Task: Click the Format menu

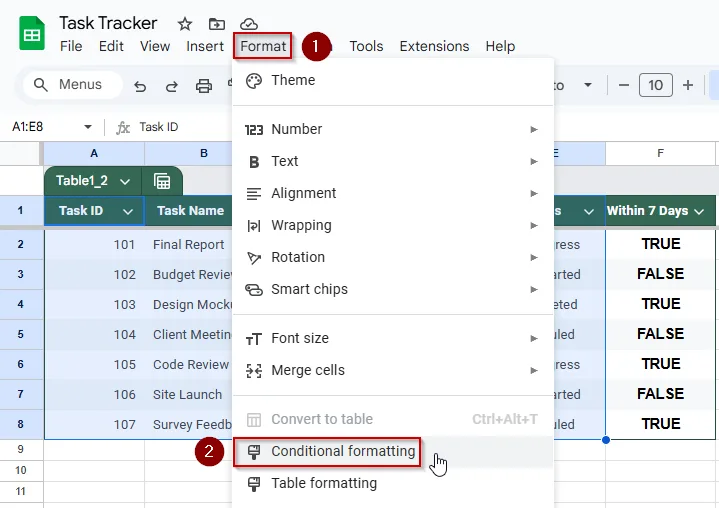Action: [x=263, y=46]
